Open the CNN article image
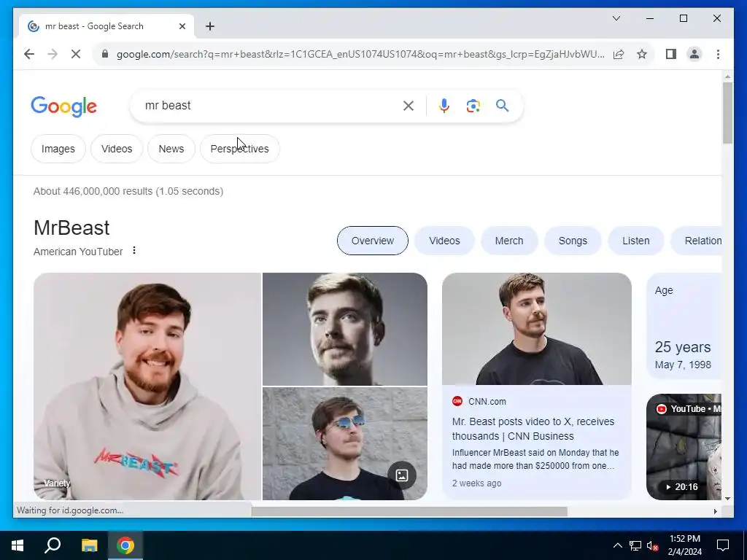747x560 pixels. [x=537, y=329]
